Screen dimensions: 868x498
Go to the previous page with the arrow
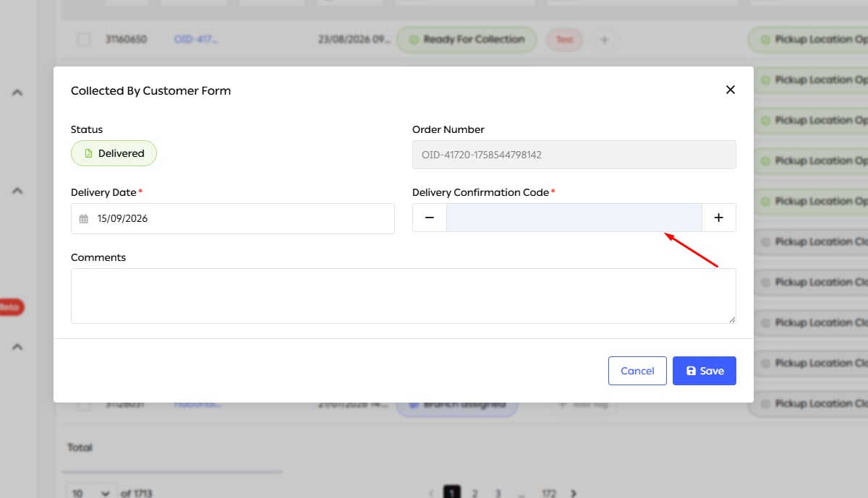coord(430,493)
